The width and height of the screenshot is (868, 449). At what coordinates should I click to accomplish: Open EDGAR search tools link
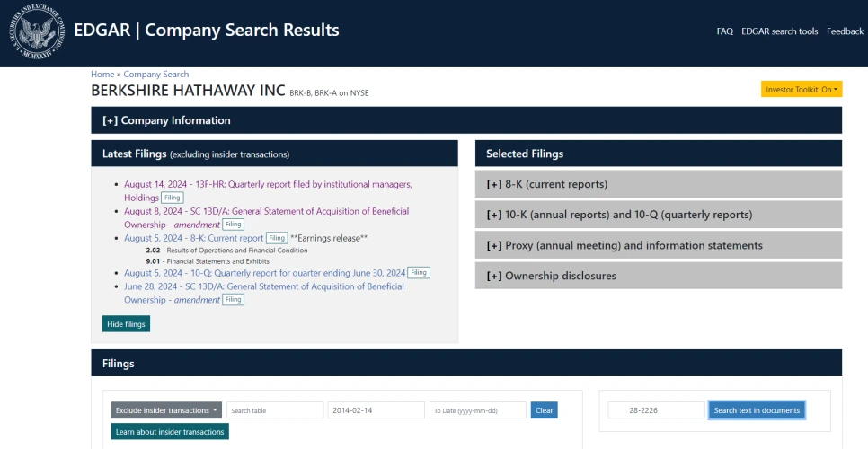(779, 31)
